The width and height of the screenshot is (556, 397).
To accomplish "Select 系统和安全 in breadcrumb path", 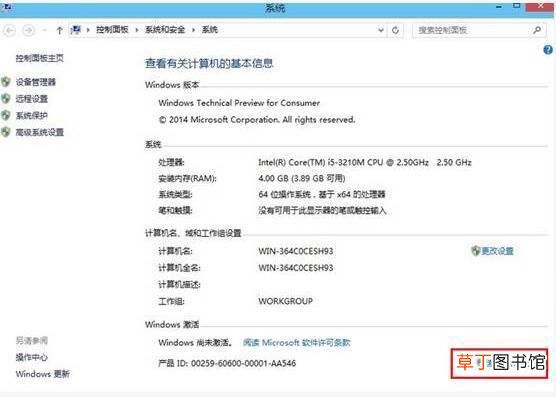I will point(165,30).
